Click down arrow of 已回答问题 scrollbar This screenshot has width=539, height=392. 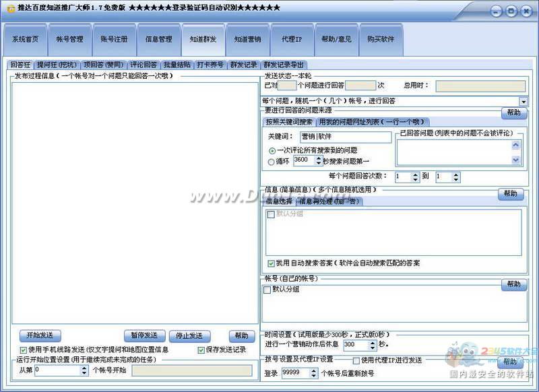click(515, 160)
